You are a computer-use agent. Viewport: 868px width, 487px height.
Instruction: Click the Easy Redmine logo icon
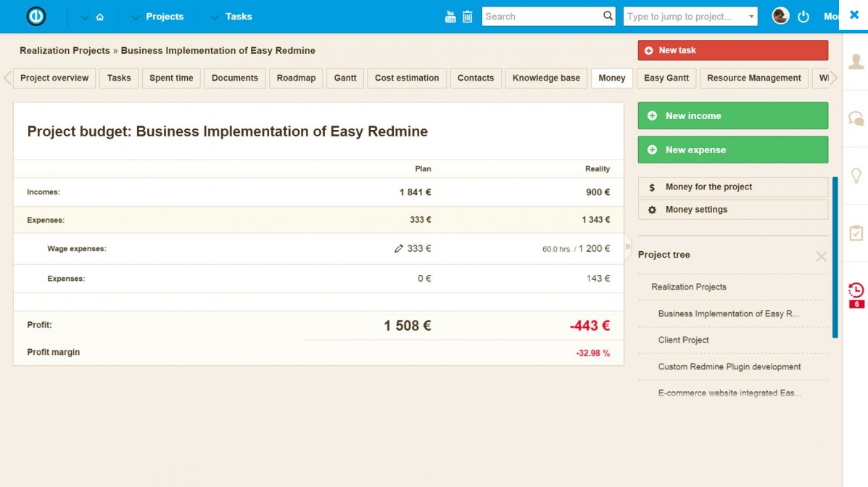(36, 16)
